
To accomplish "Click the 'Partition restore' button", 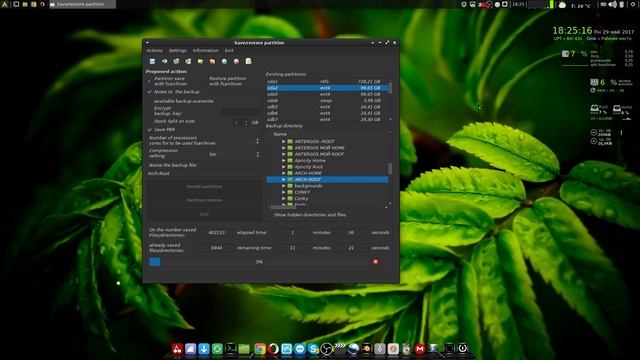I will point(204,200).
